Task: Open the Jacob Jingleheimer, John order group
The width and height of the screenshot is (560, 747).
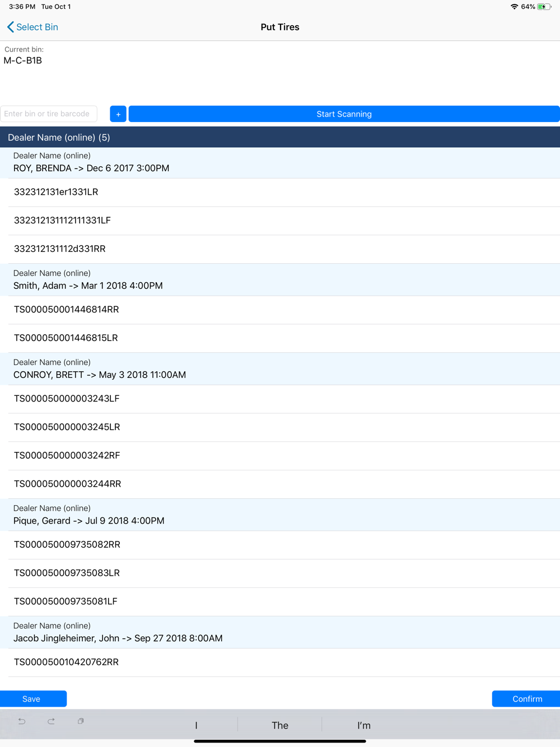Action: 280,632
